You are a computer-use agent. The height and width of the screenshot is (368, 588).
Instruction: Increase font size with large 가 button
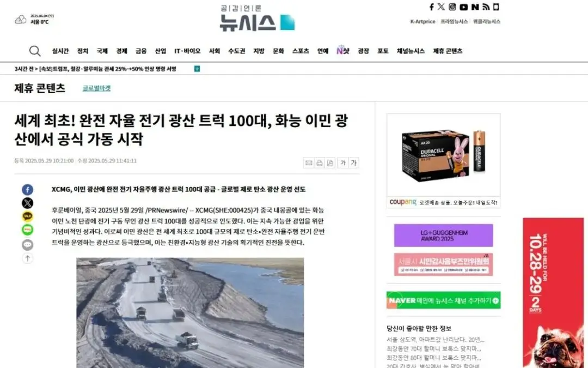354,162
